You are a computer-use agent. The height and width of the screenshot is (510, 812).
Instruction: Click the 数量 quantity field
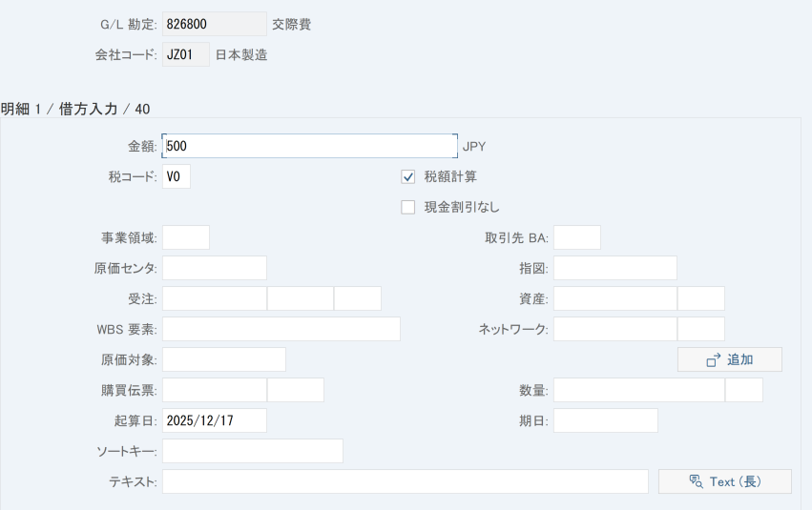tap(639, 390)
